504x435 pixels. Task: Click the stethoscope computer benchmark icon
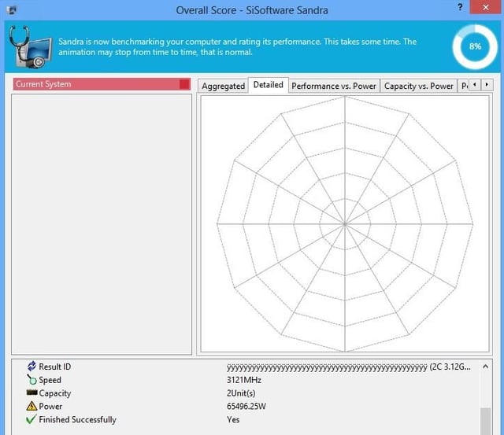tap(31, 47)
